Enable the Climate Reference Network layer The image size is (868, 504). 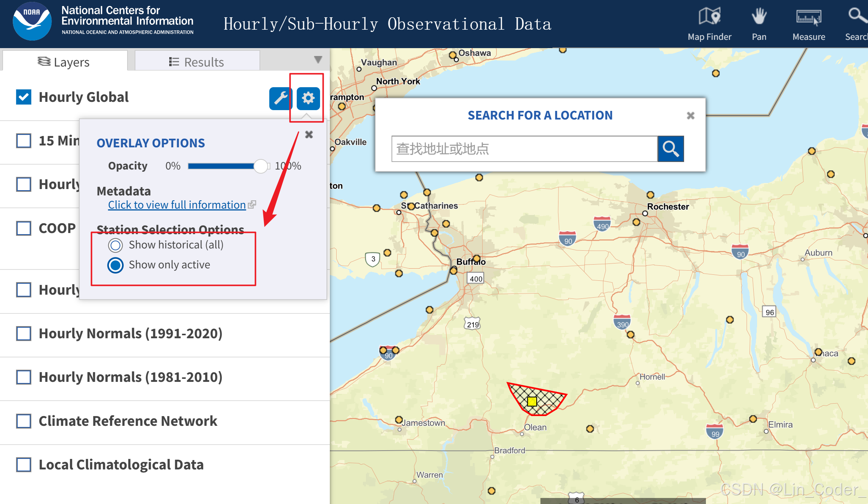click(24, 421)
